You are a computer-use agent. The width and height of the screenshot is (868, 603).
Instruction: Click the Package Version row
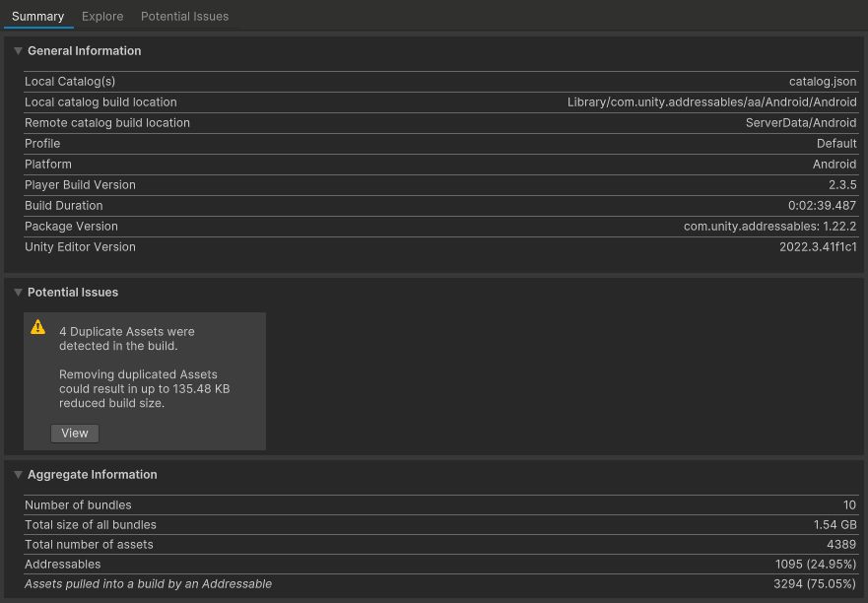[x=440, y=227]
